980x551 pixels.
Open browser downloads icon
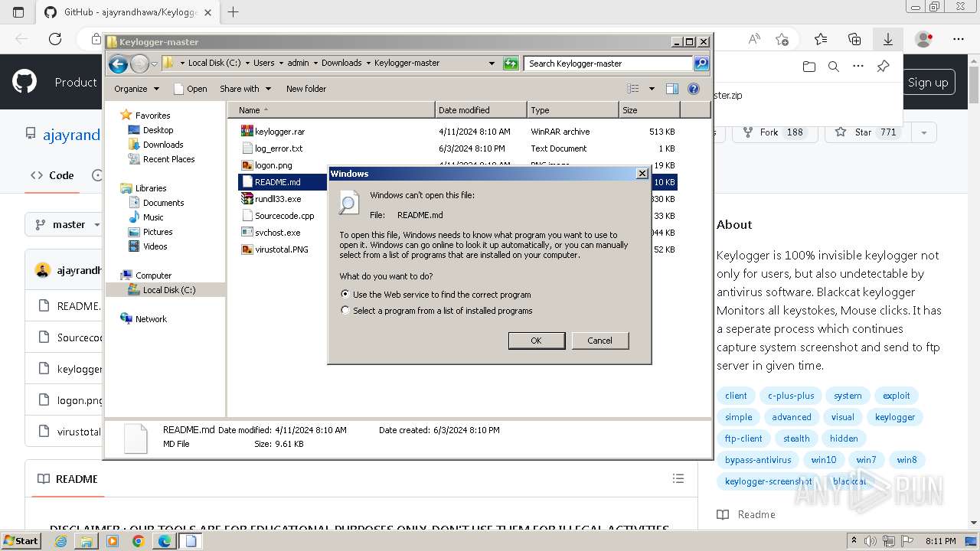pos(888,39)
